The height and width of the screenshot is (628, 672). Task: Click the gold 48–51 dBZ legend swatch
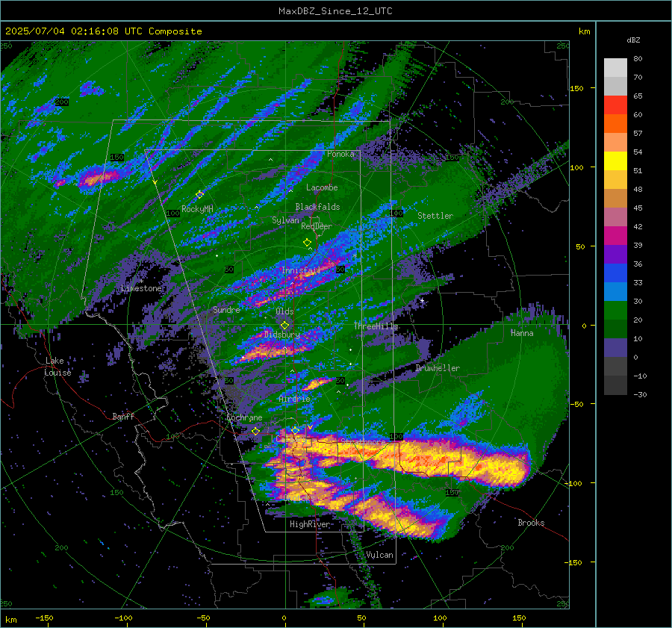tap(615, 180)
